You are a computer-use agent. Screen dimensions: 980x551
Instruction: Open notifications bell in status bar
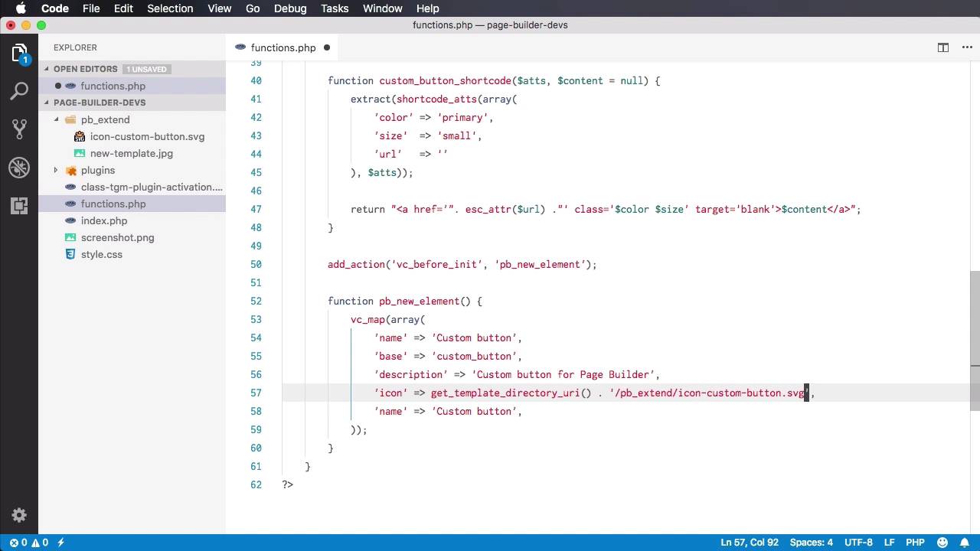965,543
